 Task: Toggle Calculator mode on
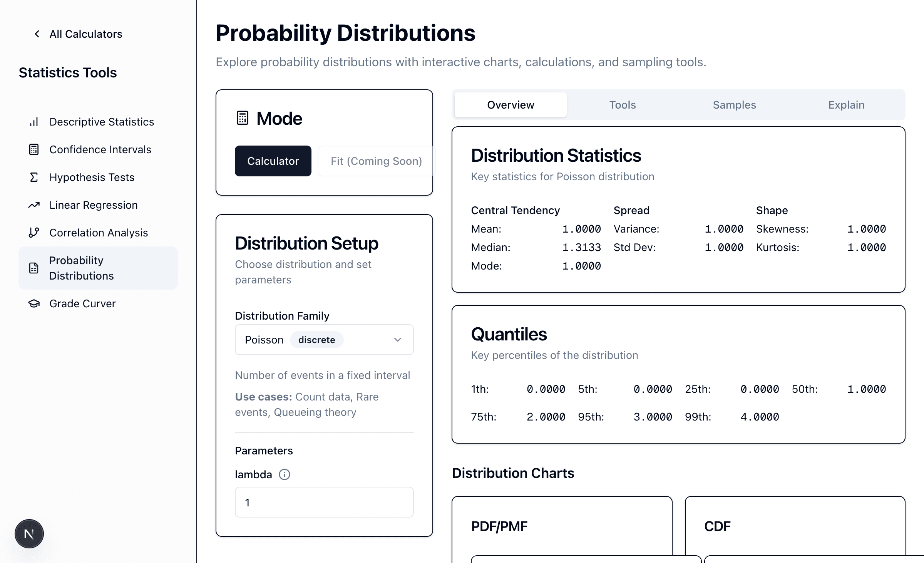[273, 161]
